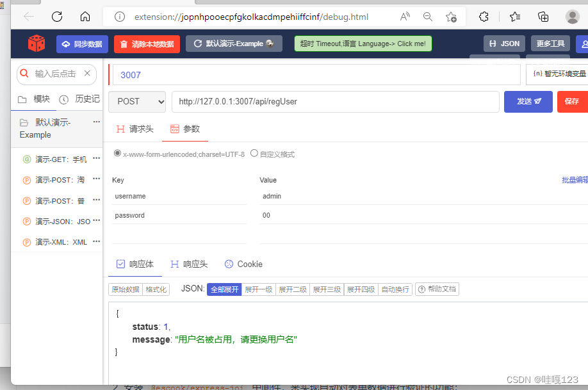Open the 帮助文档 help documentation link
This screenshot has height=390, width=588.
click(436, 289)
